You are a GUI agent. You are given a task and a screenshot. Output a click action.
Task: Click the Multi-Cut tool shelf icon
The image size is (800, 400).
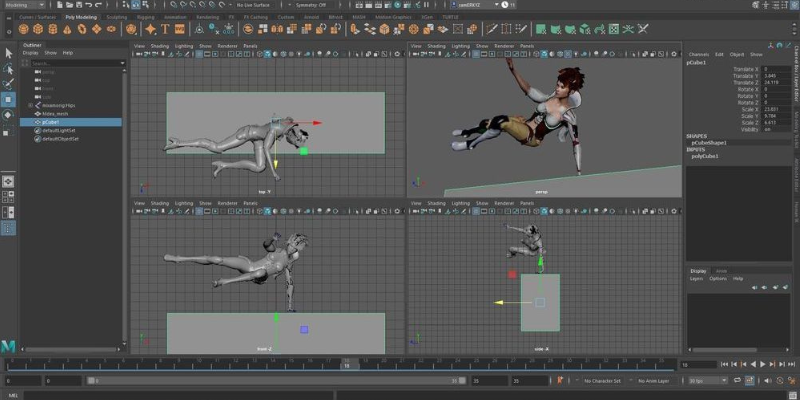492,29
